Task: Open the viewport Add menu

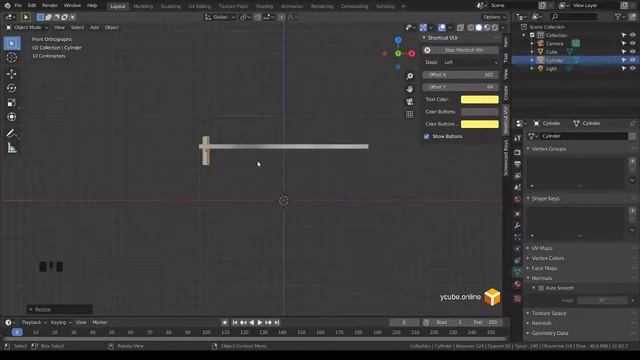Action: coord(94,27)
